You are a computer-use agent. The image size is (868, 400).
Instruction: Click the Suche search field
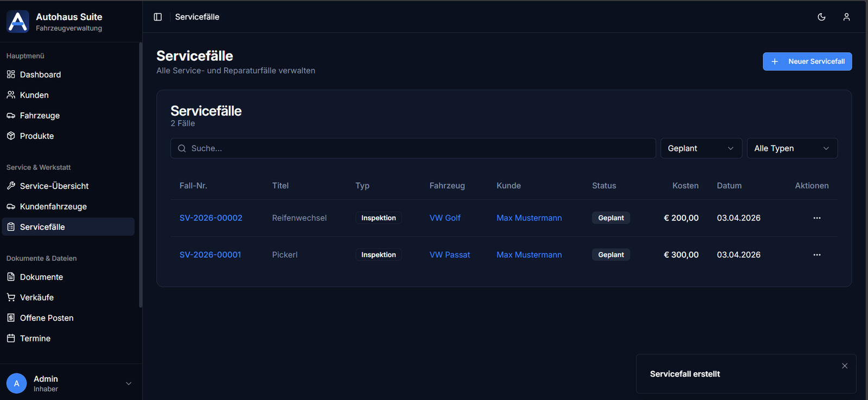tap(413, 148)
